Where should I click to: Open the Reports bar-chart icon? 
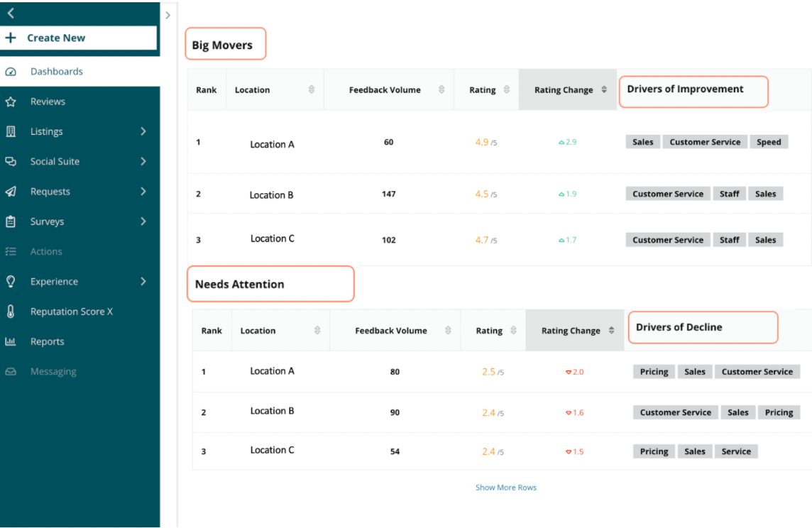tap(12, 341)
